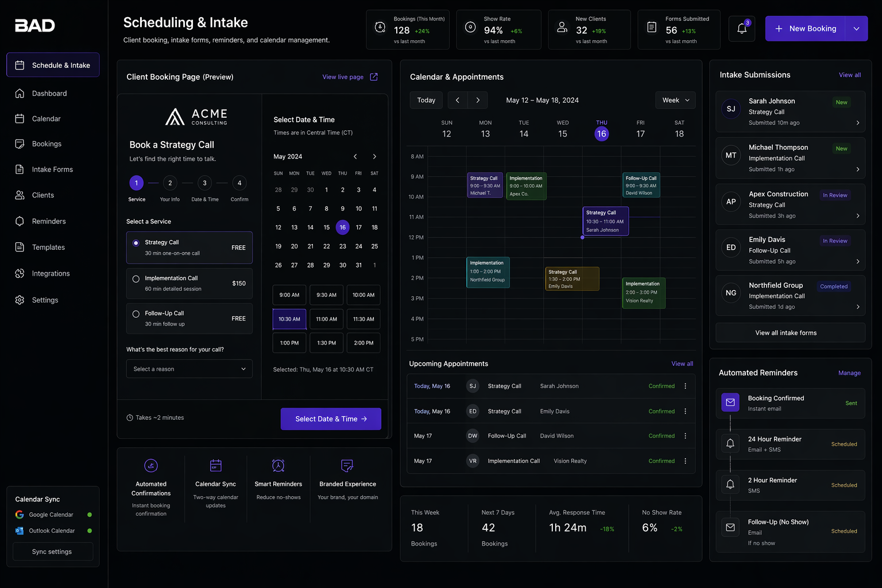Select the Implementation Call service radio
Screen dimensions: 882x588
[136, 279]
